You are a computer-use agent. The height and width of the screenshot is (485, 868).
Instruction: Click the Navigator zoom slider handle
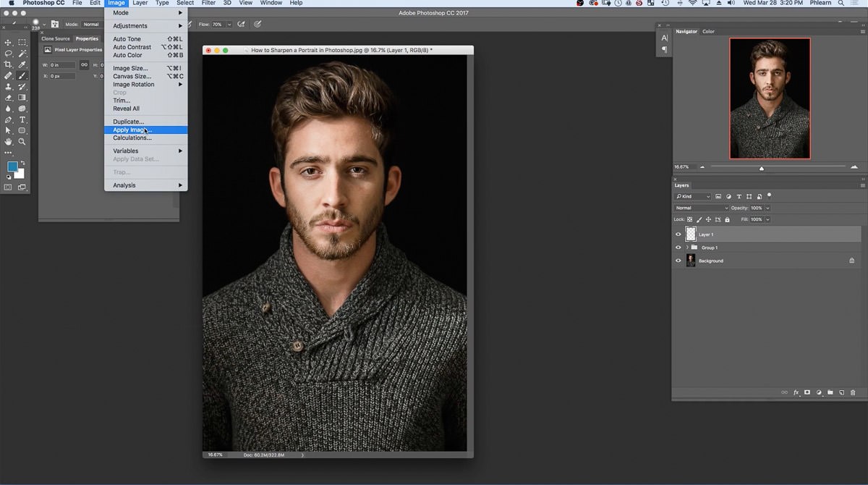pos(761,168)
